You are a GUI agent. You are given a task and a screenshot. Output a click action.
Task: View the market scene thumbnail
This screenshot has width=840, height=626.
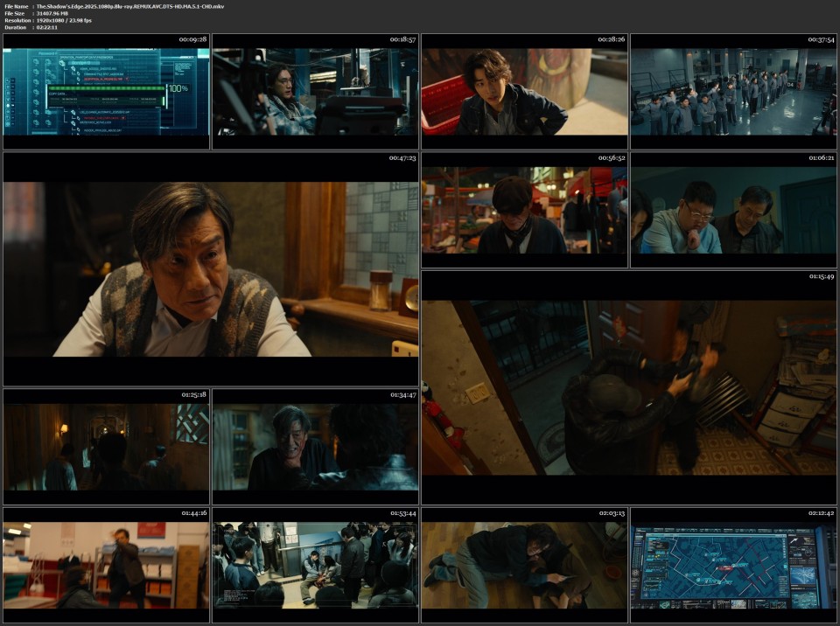click(x=525, y=210)
